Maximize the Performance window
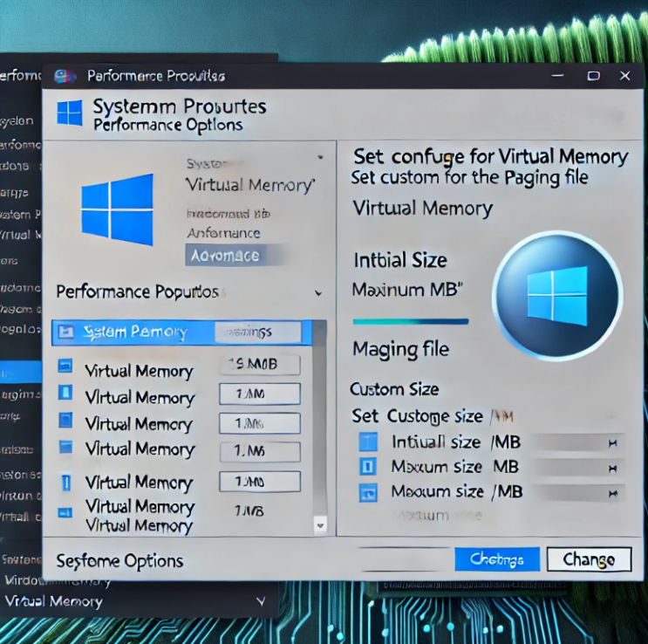This screenshot has width=648, height=644. [593, 76]
